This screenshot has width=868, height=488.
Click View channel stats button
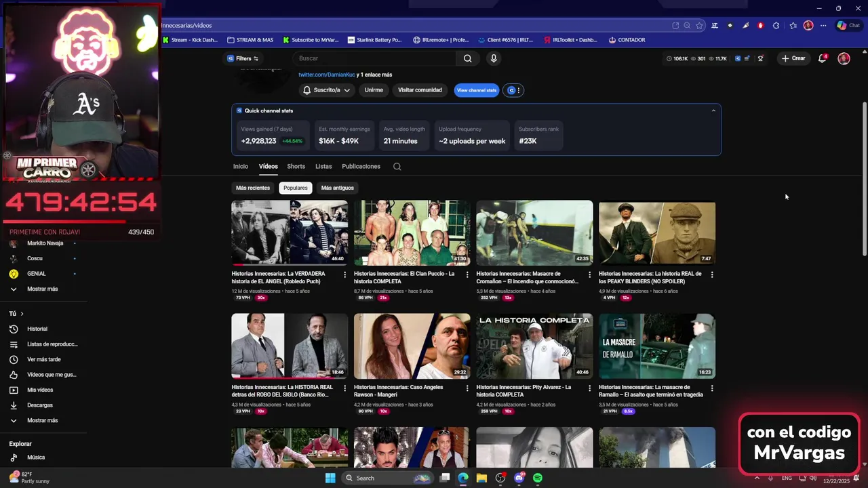pyautogui.click(x=477, y=90)
